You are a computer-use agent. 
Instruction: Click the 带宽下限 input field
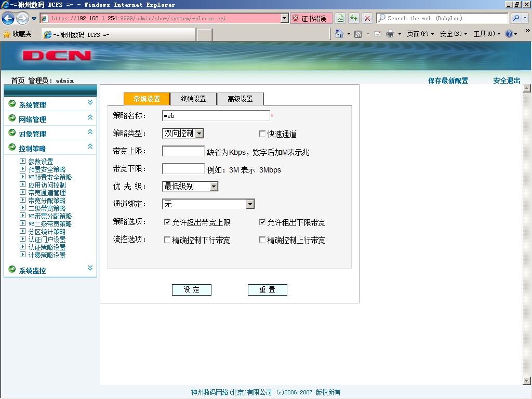183,169
